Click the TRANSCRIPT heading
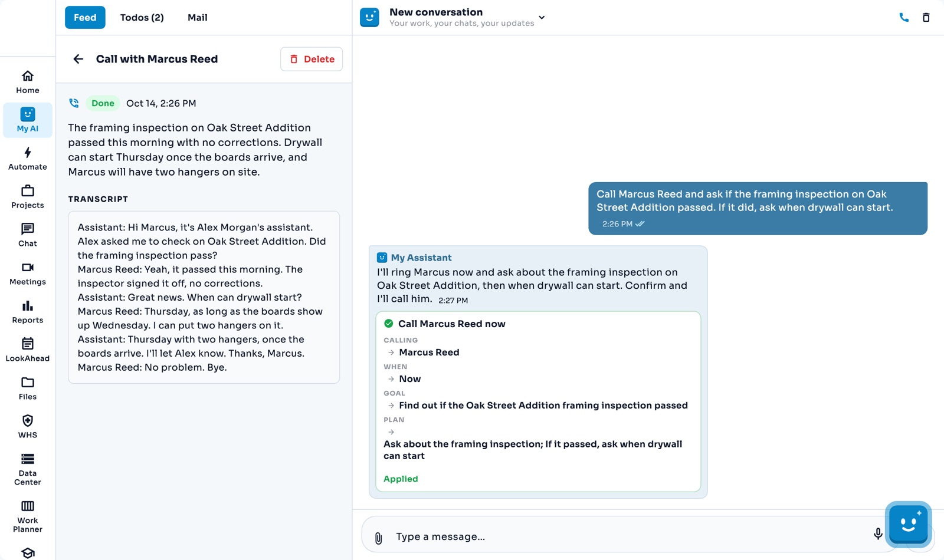Screen dimensions: 944x560 98,199
